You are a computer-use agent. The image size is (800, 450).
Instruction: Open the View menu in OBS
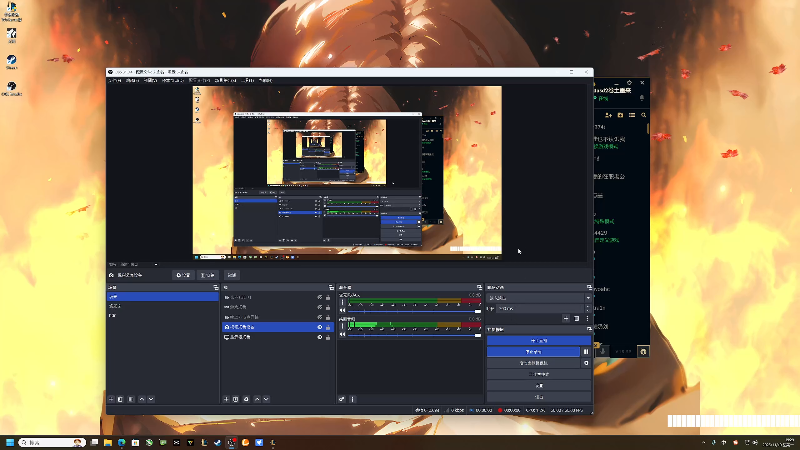point(151,81)
